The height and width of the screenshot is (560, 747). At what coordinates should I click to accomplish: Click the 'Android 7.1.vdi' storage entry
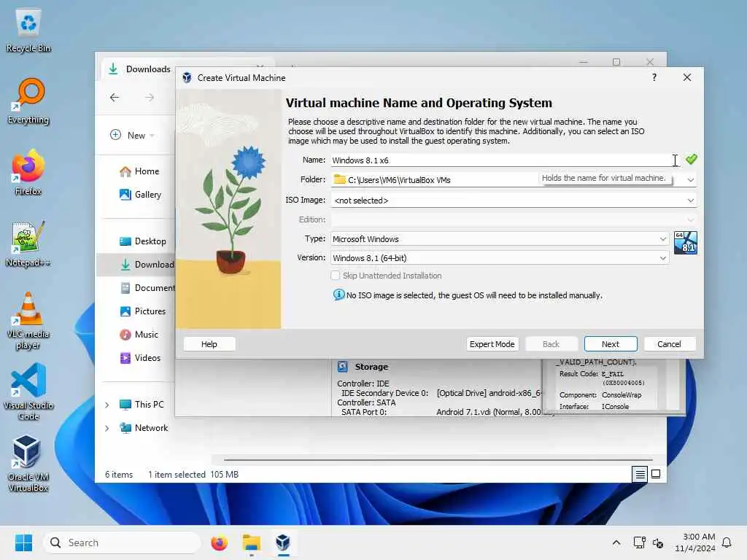[x=489, y=412]
